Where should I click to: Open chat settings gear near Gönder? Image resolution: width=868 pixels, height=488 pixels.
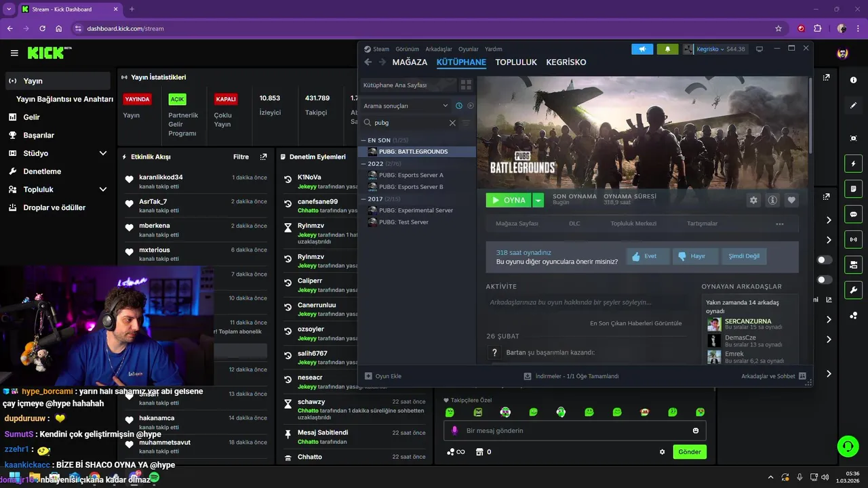point(663,452)
